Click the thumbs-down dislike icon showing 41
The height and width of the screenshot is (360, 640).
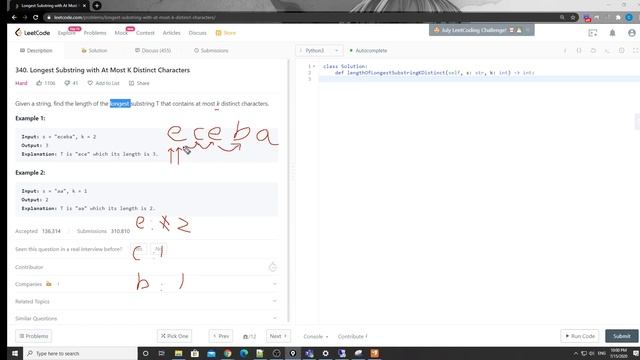pos(67,83)
